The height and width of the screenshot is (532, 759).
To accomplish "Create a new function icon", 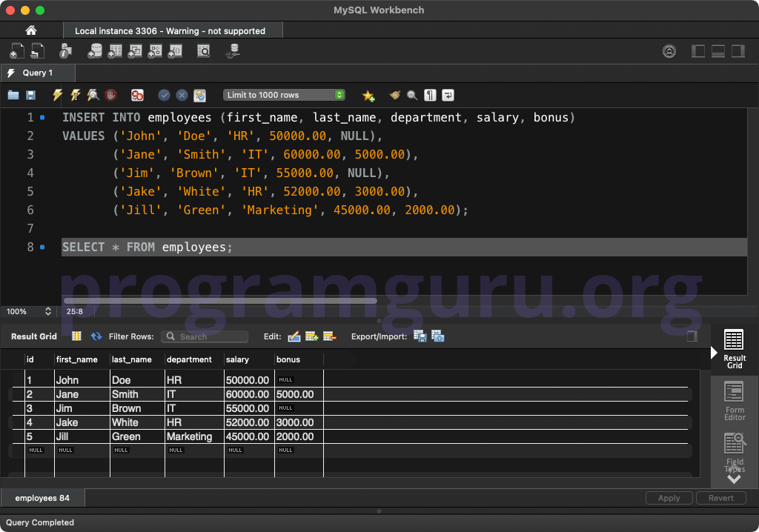I will tap(175, 51).
